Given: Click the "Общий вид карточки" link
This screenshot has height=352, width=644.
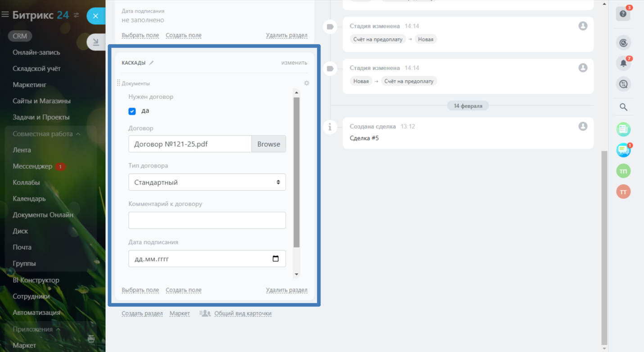Looking at the screenshot, I should [243, 314].
